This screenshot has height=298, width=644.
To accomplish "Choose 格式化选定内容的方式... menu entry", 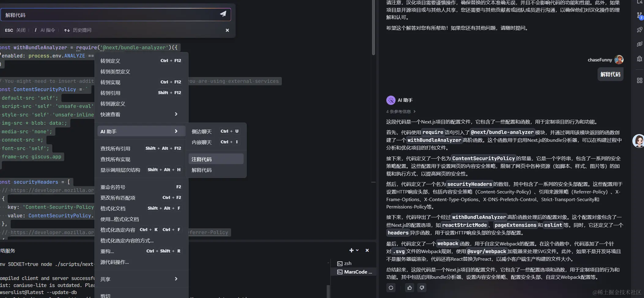I will pos(141,241).
